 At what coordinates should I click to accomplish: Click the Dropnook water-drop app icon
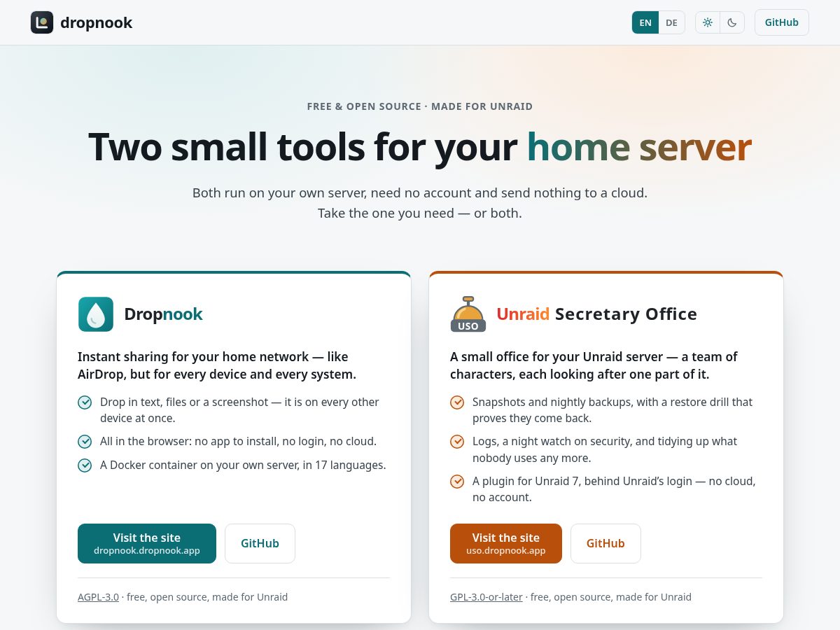(x=96, y=314)
